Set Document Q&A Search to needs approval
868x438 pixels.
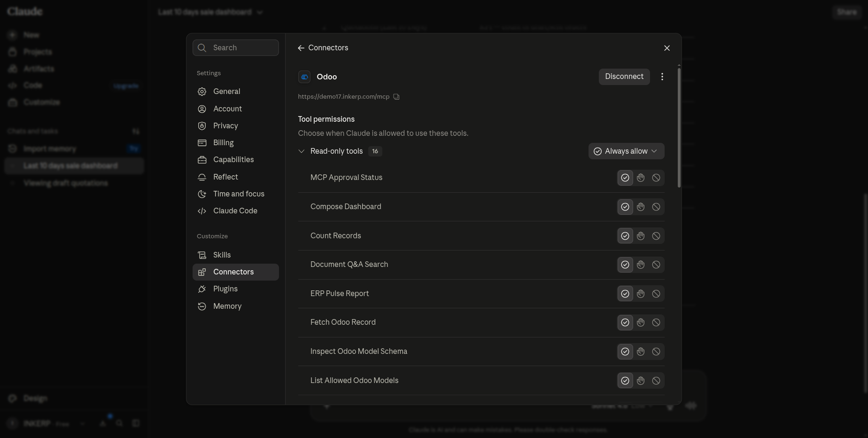[641, 265]
